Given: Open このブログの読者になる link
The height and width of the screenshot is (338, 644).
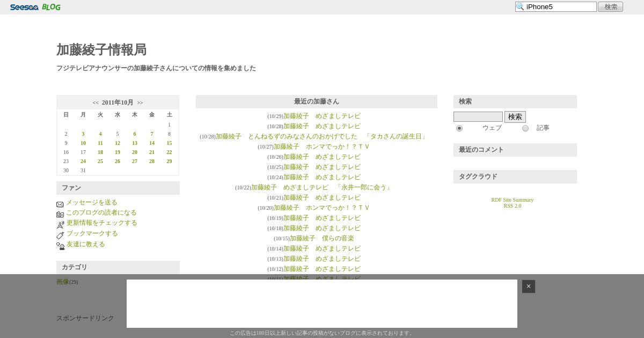Looking at the screenshot, I should click(x=101, y=212).
